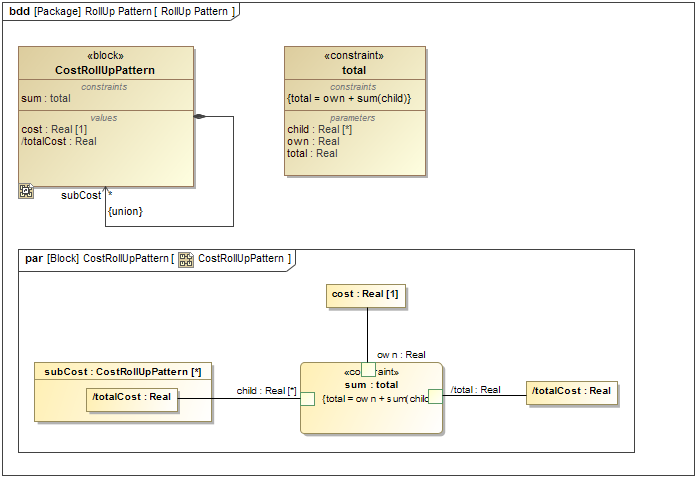Select the constraint expression {total = own + sum(child)}

coord(349,99)
